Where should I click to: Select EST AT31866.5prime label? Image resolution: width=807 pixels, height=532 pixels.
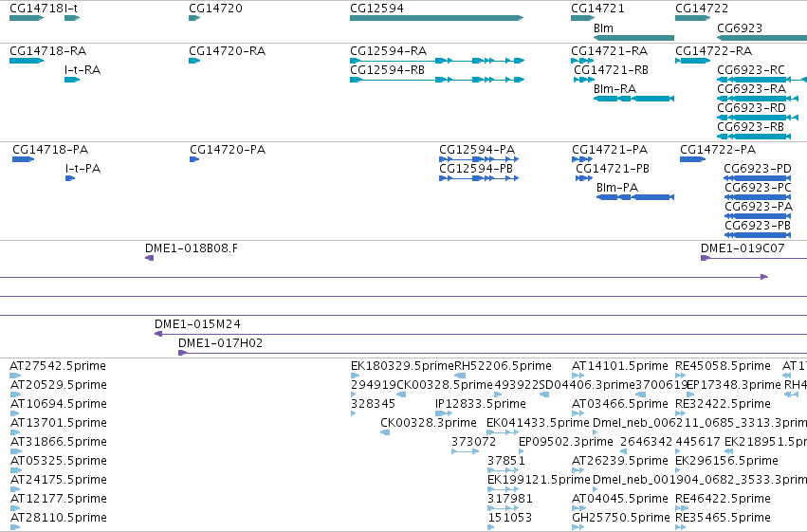click(x=58, y=442)
